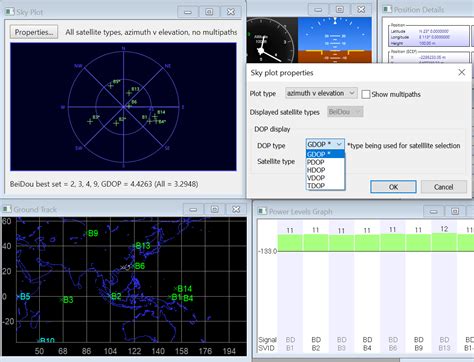Open Sky Plot Properties button
474x362 pixels.
click(x=34, y=32)
